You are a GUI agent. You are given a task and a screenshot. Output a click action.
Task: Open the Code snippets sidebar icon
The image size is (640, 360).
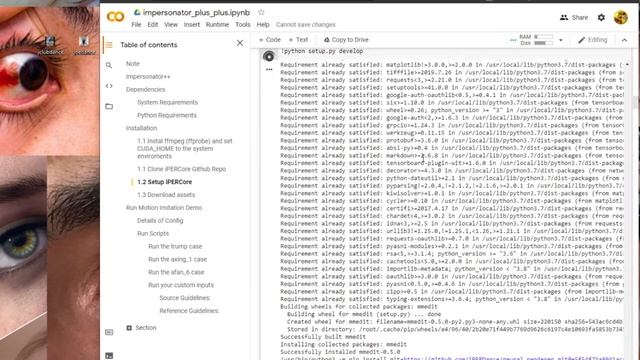tap(109, 86)
